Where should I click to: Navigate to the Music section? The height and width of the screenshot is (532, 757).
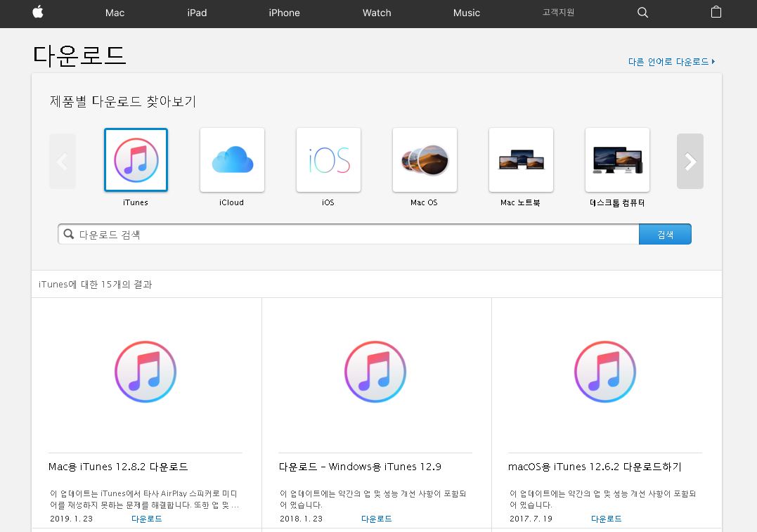pyautogui.click(x=467, y=13)
